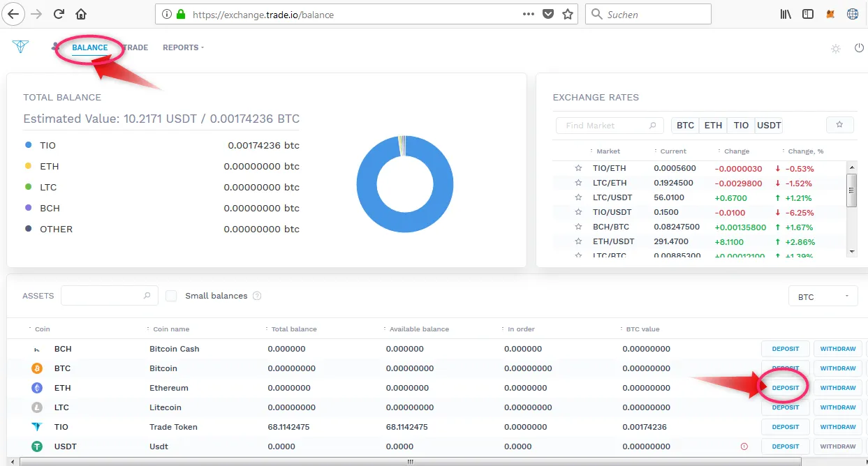Image resolution: width=868 pixels, height=466 pixels.
Task: Click the Assets search input field
Action: click(x=110, y=296)
